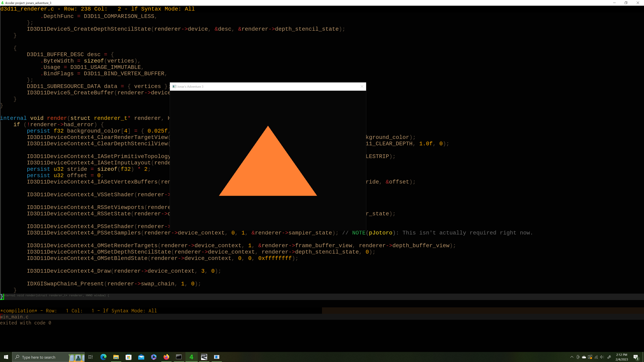The width and height of the screenshot is (644, 362).
Task: Open the Mail app taskbar icon
Action: [141, 357]
